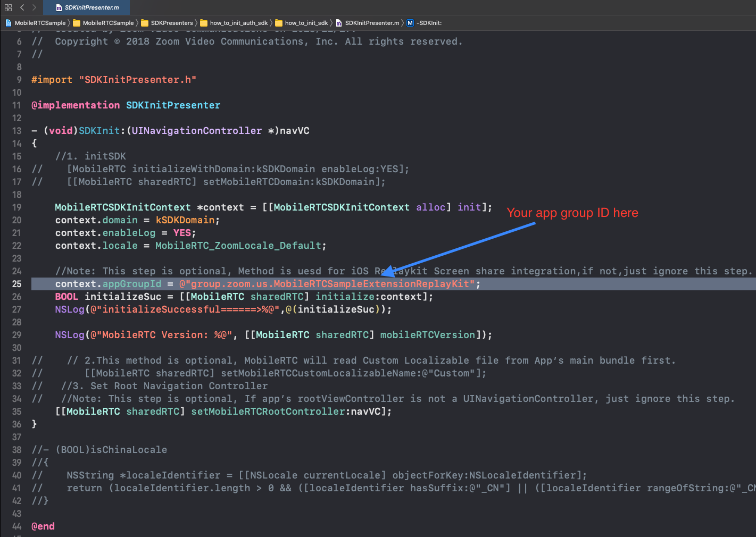The image size is (756, 537).
Task: Click "initializeSuccessful======>%@" string
Action: click(185, 309)
